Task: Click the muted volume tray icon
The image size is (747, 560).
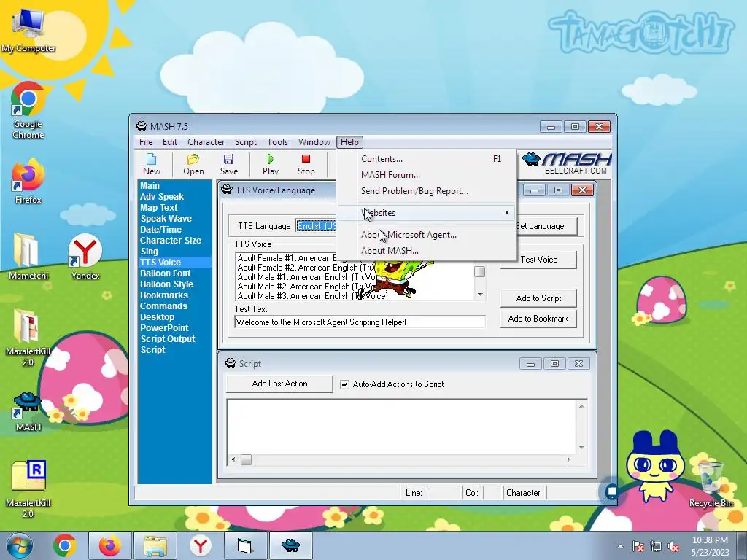Action: click(x=673, y=547)
